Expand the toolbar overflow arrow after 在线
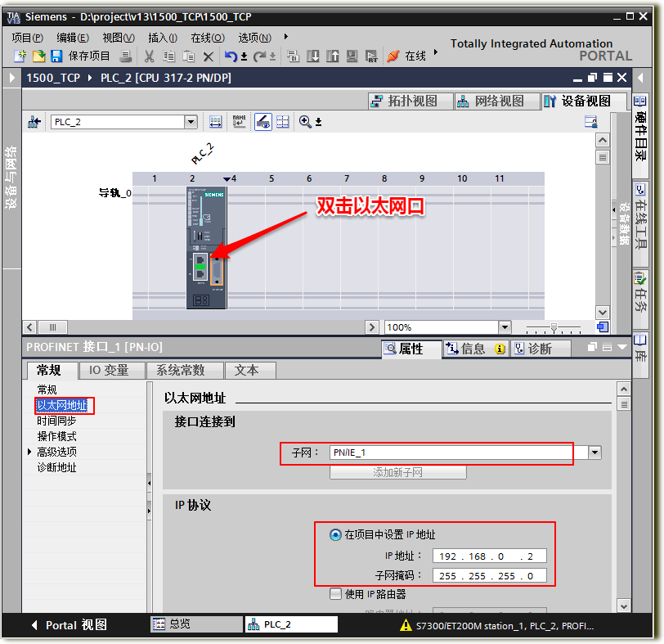The height and width of the screenshot is (644, 664). pos(435,52)
